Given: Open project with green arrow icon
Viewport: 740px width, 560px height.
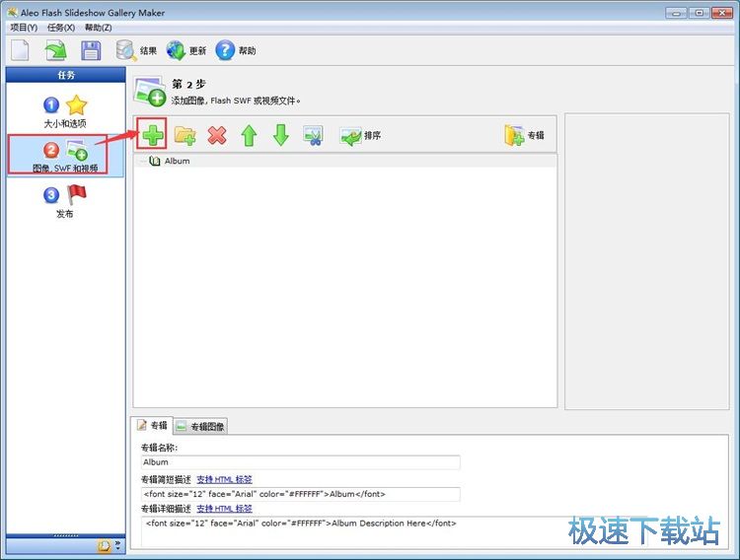Looking at the screenshot, I should point(55,50).
